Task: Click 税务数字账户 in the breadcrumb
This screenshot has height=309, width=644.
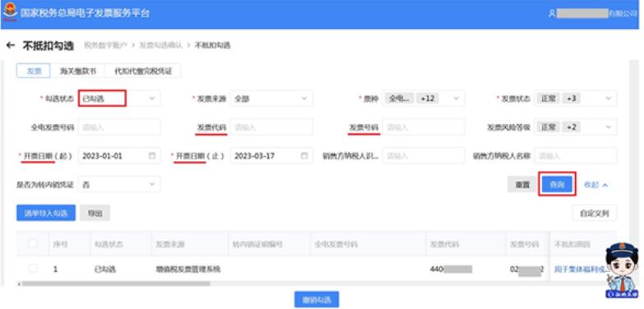Action: coord(106,45)
